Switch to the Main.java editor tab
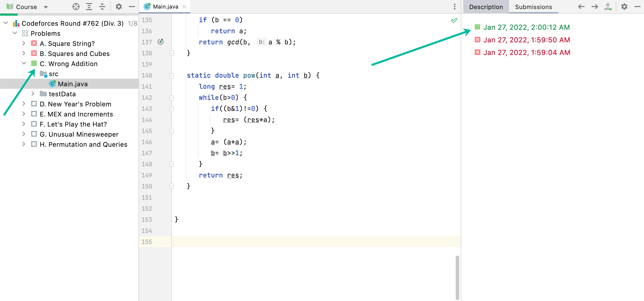The image size is (644, 301). pyautogui.click(x=165, y=7)
